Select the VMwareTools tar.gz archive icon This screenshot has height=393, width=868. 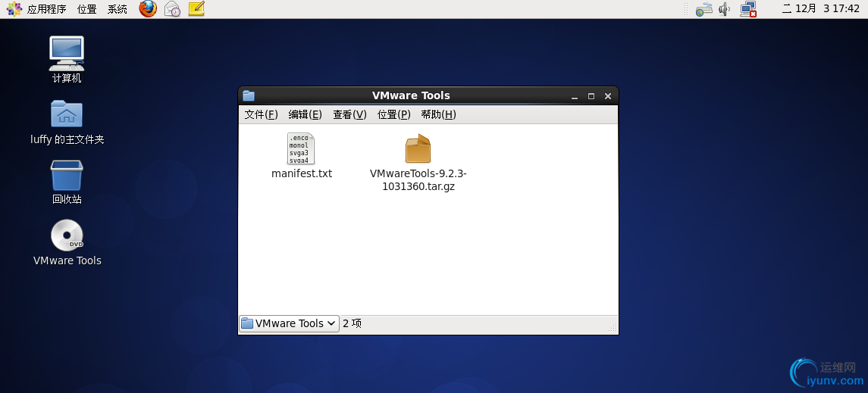click(x=418, y=148)
